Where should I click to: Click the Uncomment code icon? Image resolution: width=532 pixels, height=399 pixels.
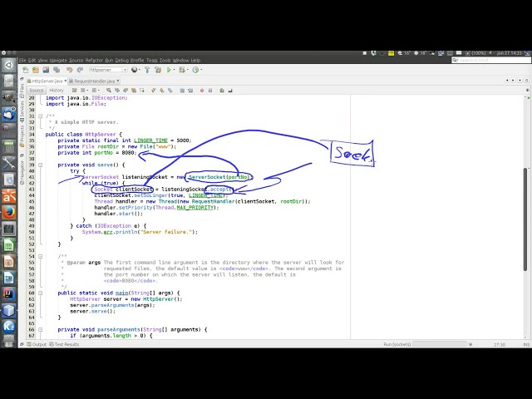230,91
